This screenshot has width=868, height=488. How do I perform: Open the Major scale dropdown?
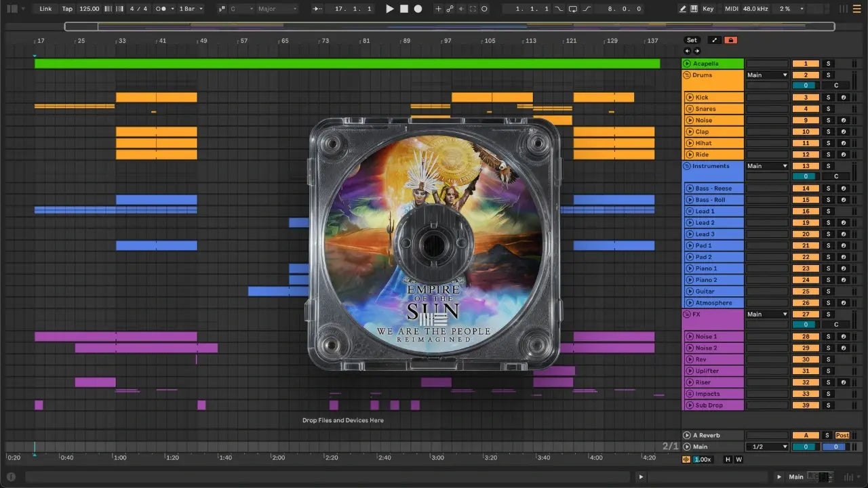(277, 9)
